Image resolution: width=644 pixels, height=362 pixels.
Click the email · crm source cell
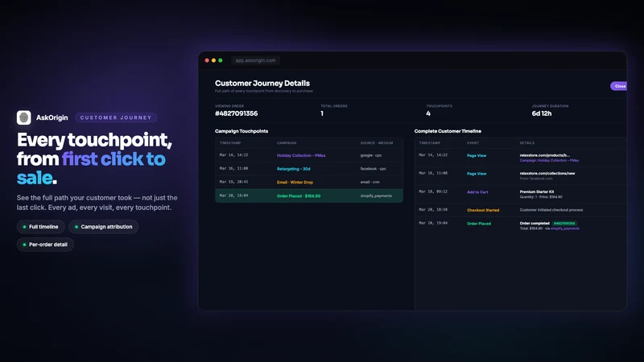coord(369,183)
